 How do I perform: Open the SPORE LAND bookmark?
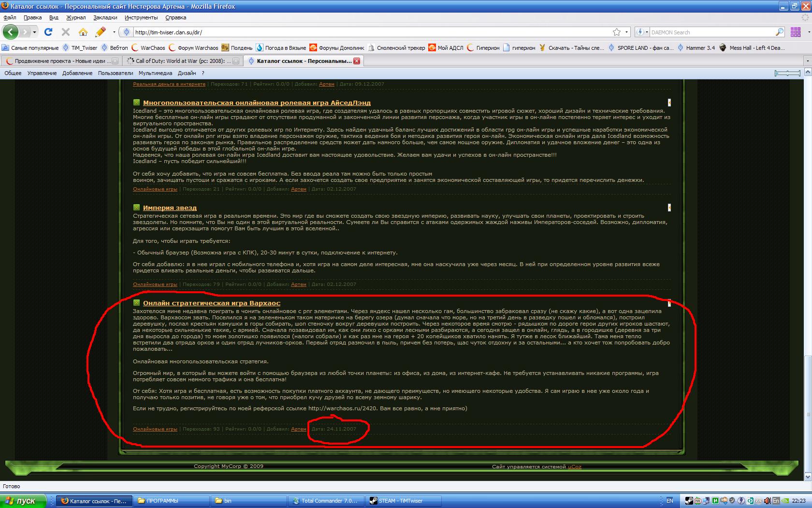(640, 48)
